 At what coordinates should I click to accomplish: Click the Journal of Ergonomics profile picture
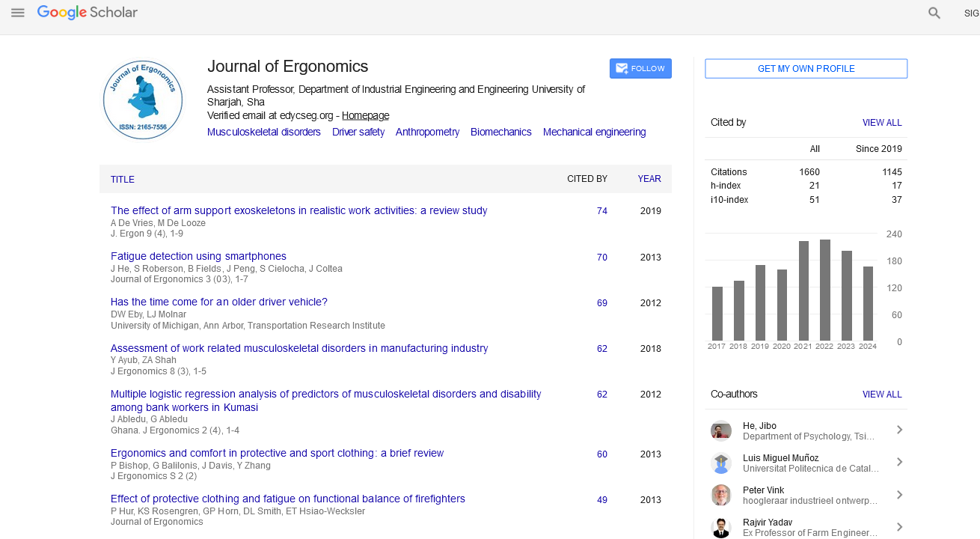[142, 100]
